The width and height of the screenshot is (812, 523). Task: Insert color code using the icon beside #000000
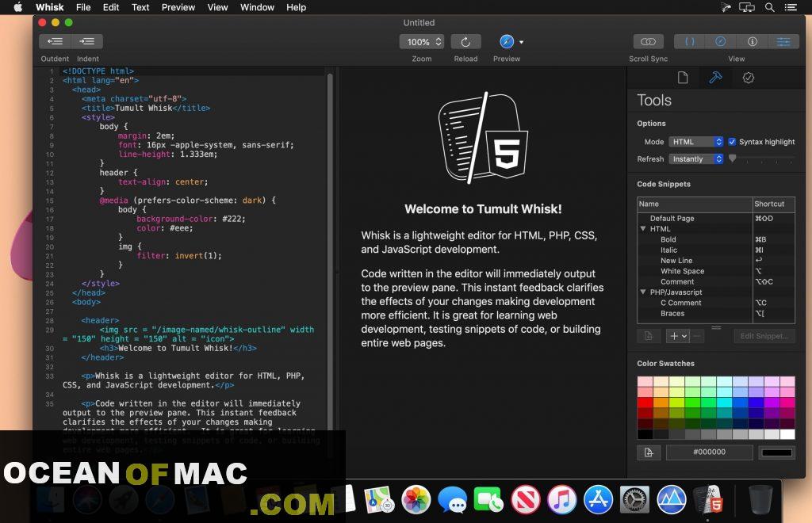coord(649,452)
